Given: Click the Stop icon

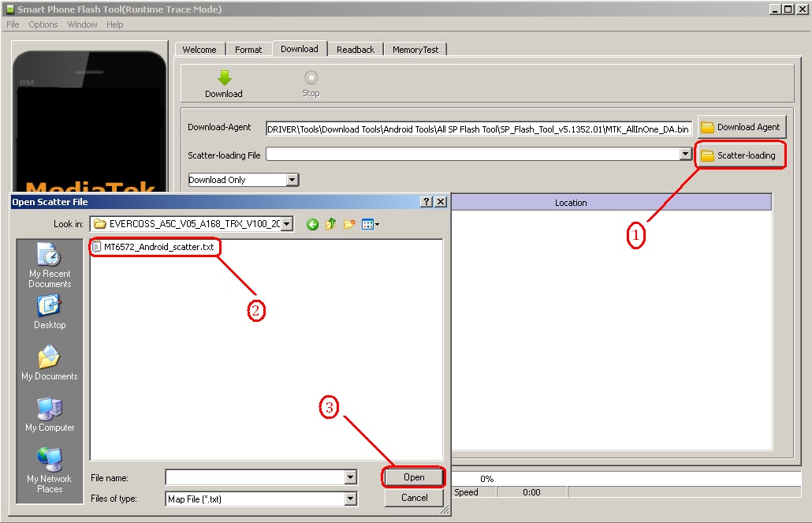Looking at the screenshot, I should click(311, 78).
